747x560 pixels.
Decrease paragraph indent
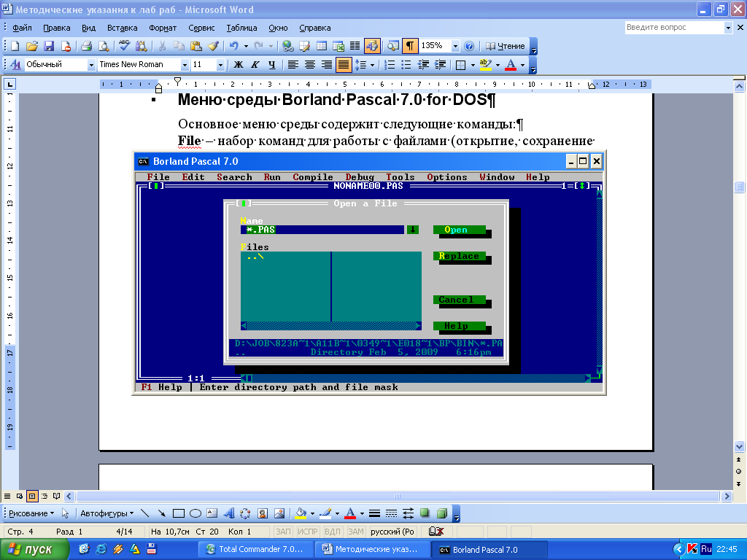pos(423,65)
